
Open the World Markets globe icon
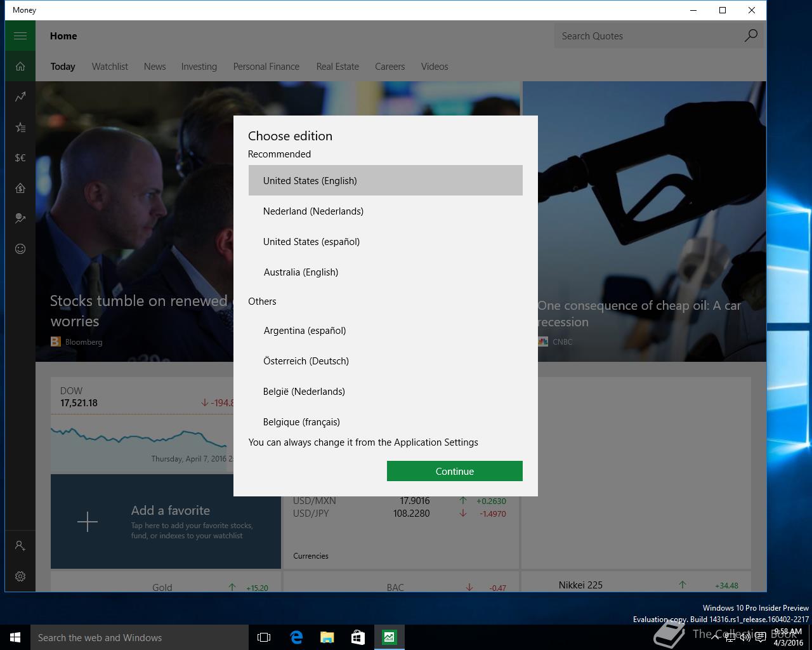point(20,218)
